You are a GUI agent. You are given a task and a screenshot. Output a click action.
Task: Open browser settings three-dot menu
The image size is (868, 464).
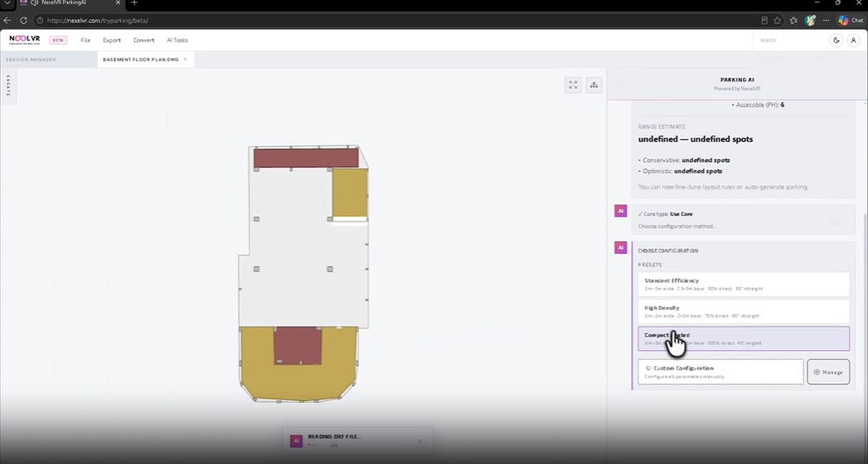[826, 20]
